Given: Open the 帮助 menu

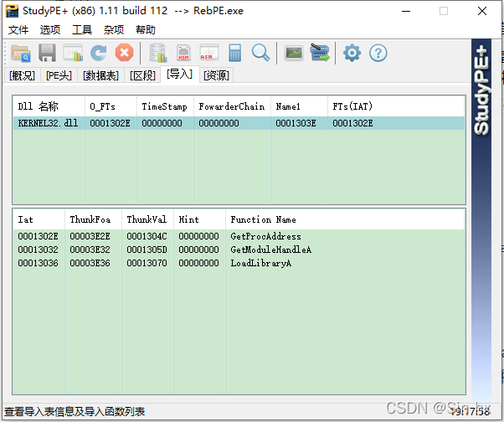Looking at the screenshot, I should (x=146, y=30).
